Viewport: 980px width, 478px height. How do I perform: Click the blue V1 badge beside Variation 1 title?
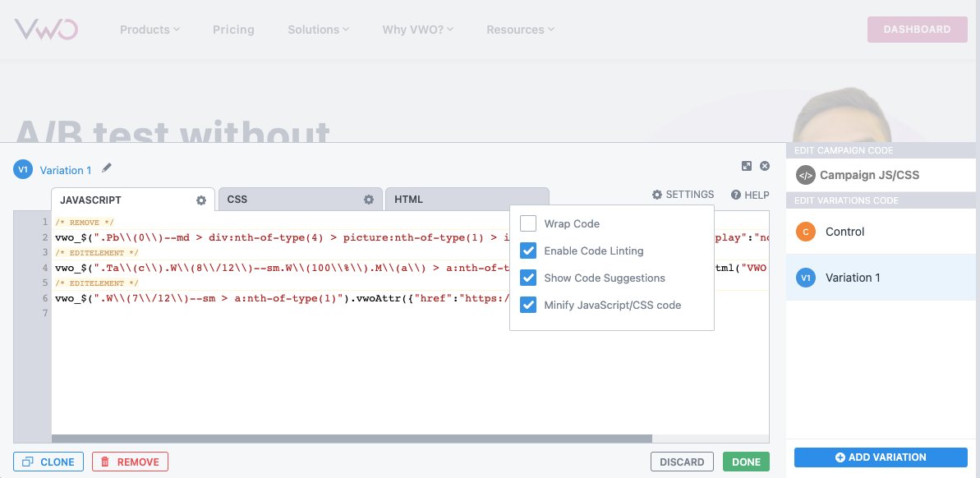(x=23, y=170)
